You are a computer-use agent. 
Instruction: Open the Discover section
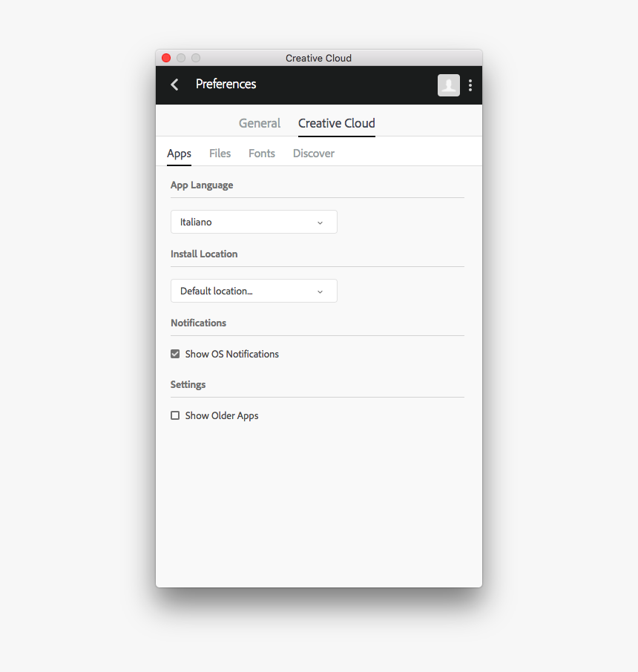click(313, 154)
